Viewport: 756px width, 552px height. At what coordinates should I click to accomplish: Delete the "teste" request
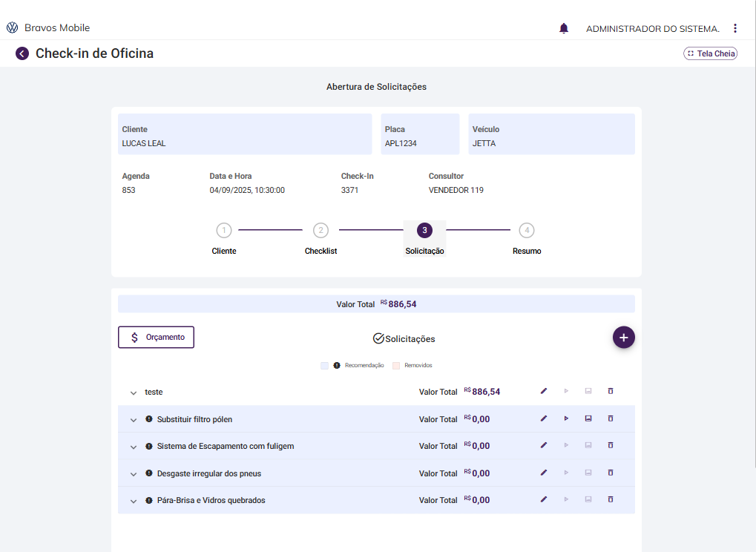click(611, 391)
